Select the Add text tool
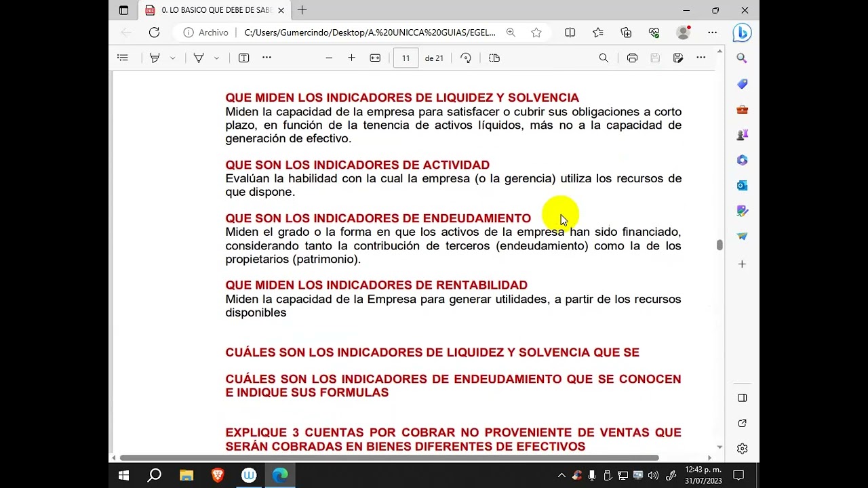Screen dimensions: 868x488 click(244, 58)
